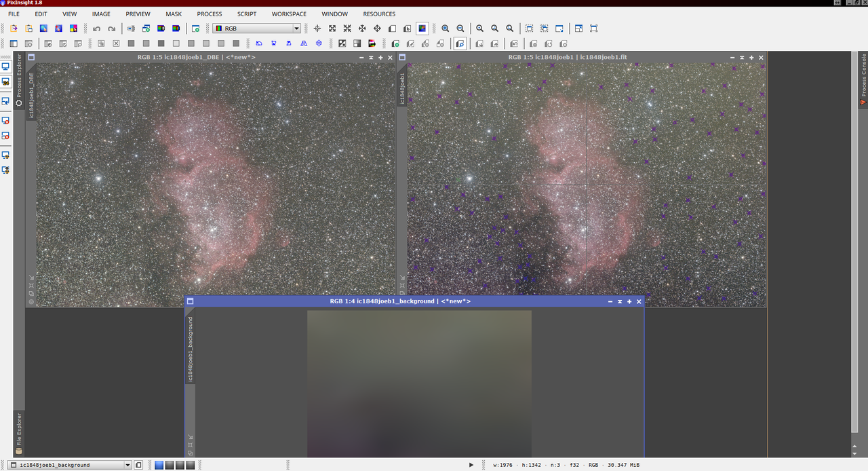Viewport: 868px width, 471px height.
Task: Shade the ic1848joeb1_DBE window via its roll-up button
Action: point(371,58)
